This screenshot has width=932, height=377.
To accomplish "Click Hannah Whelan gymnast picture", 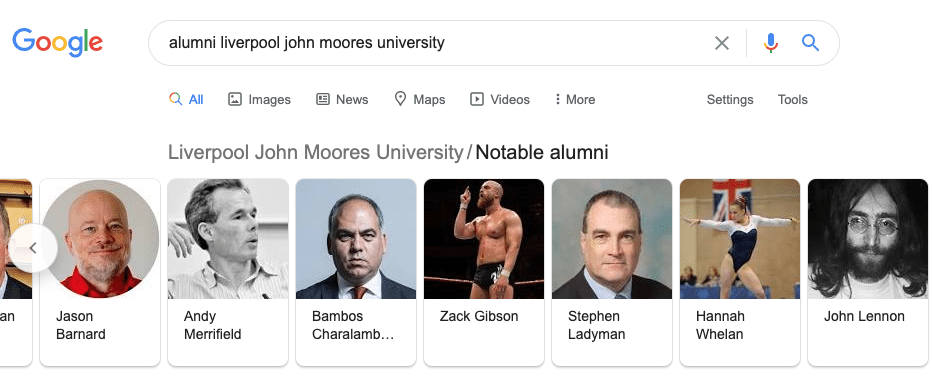I will point(740,238).
